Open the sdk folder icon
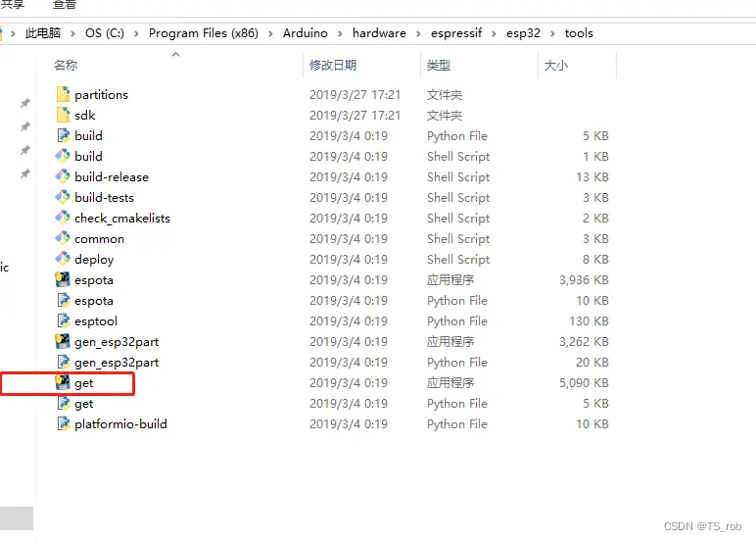The image size is (756, 541). point(63,115)
